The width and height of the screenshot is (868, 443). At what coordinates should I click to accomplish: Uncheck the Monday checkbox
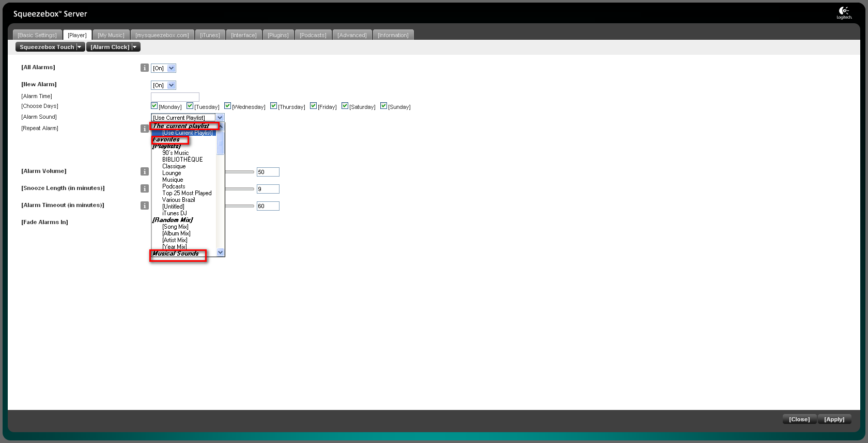click(x=154, y=106)
